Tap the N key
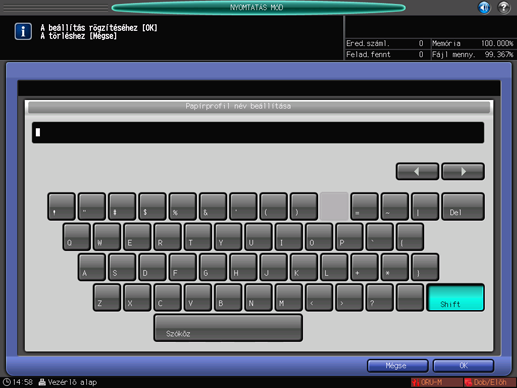The height and width of the screenshot is (388, 517). click(x=259, y=298)
